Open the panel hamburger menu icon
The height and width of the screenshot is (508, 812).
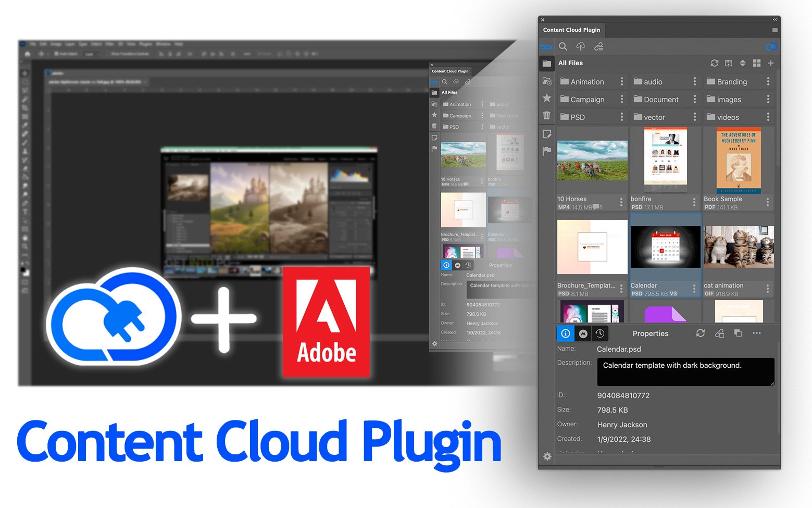[775, 30]
